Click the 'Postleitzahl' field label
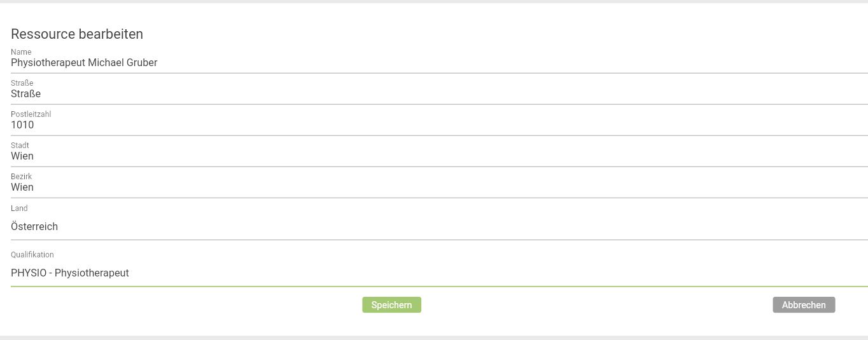 click(x=31, y=114)
